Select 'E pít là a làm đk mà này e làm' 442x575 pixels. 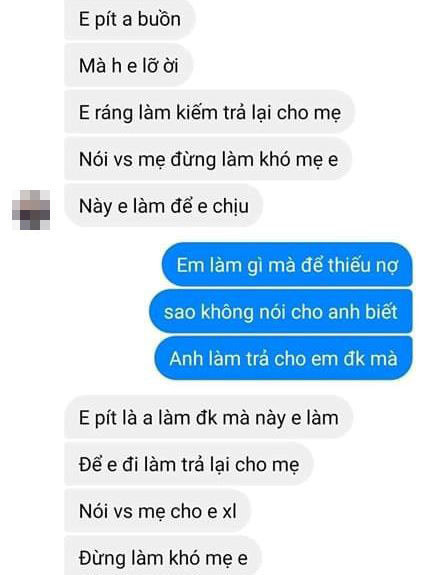click(209, 417)
